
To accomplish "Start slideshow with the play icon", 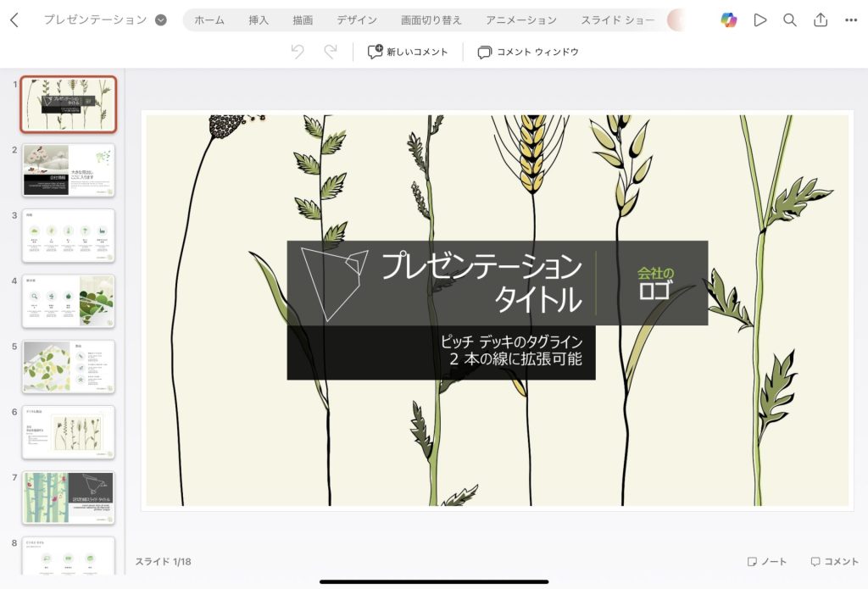I will [x=760, y=20].
